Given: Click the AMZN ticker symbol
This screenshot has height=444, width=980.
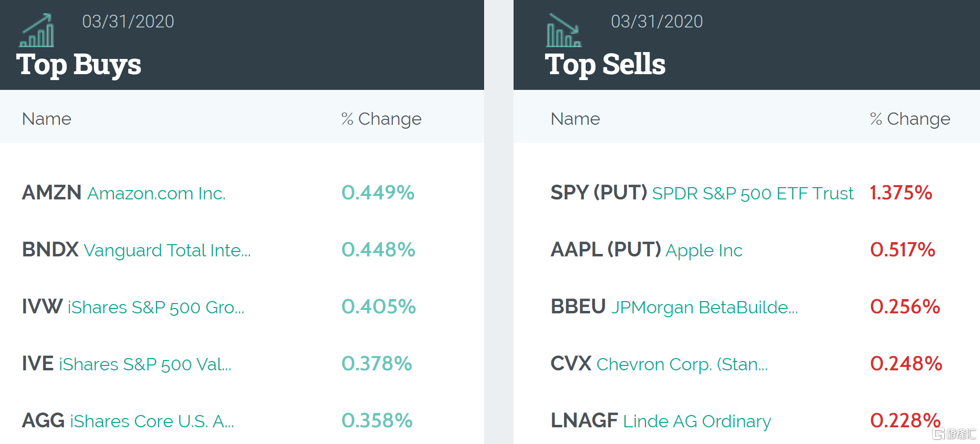Looking at the screenshot, I should coord(52,193).
